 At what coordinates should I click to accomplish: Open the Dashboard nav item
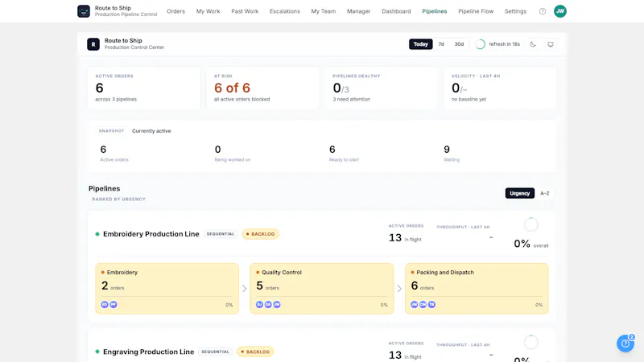point(396,11)
